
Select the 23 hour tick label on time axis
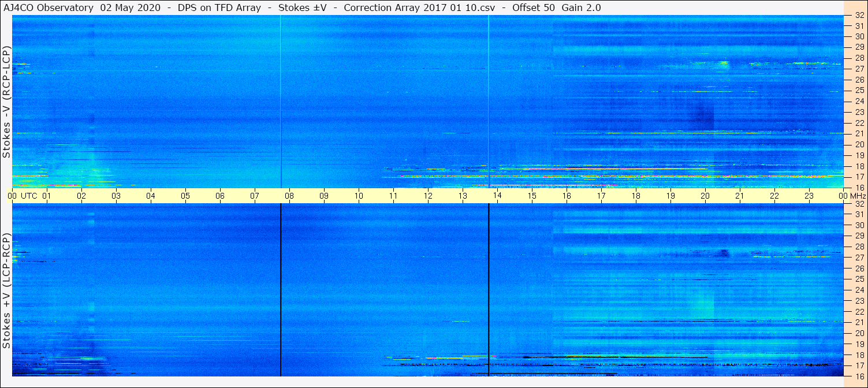(x=809, y=196)
